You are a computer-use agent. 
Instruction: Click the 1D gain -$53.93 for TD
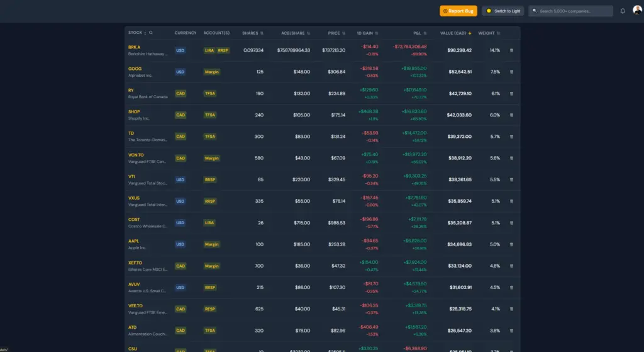[370, 133]
